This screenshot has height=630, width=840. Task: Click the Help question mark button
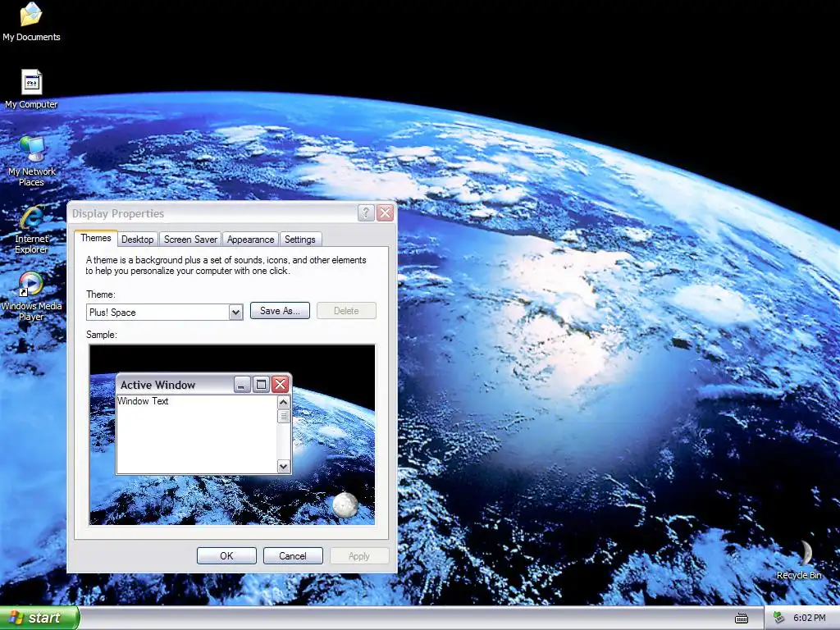point(365,212)
